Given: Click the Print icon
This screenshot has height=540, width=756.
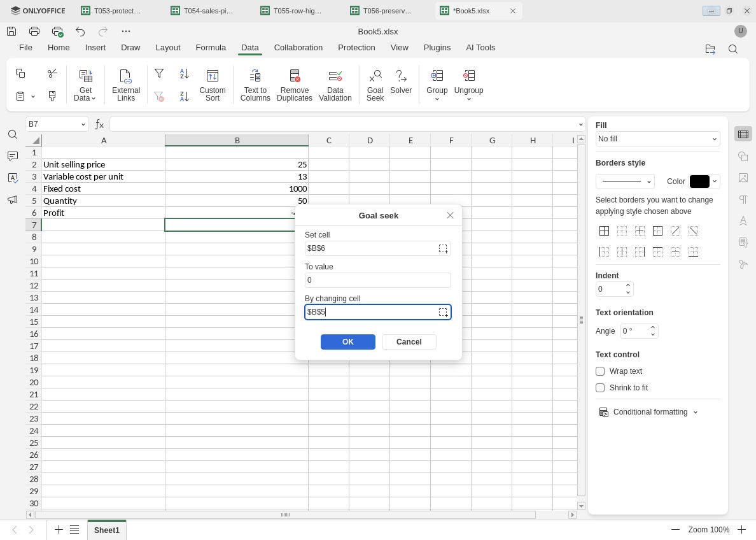Looking at the screenshot, I should tap(34, 31).
